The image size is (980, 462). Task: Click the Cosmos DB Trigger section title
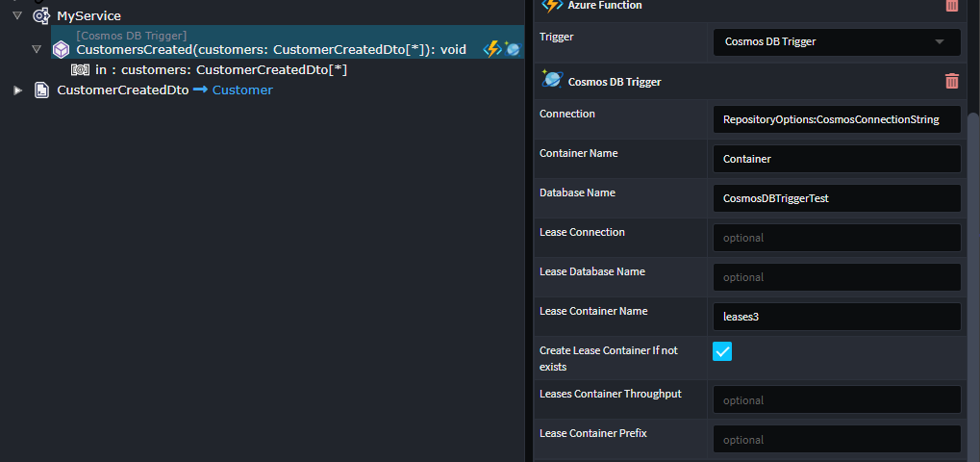coord(615,82)
